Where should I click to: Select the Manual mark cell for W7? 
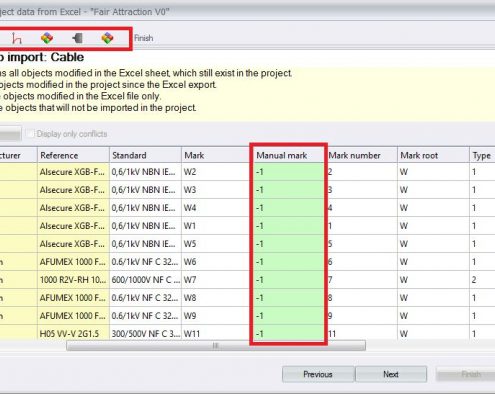289,280
